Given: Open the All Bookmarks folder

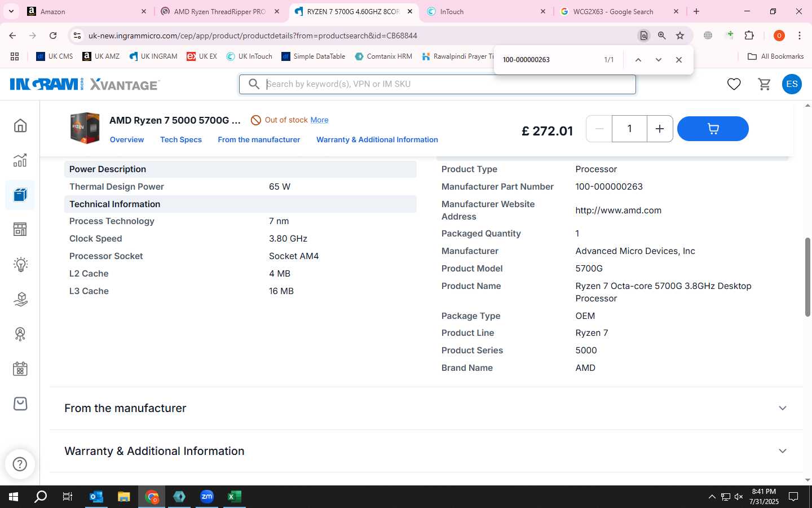Looking at the screenshot, I should click(x=775, y=56).
